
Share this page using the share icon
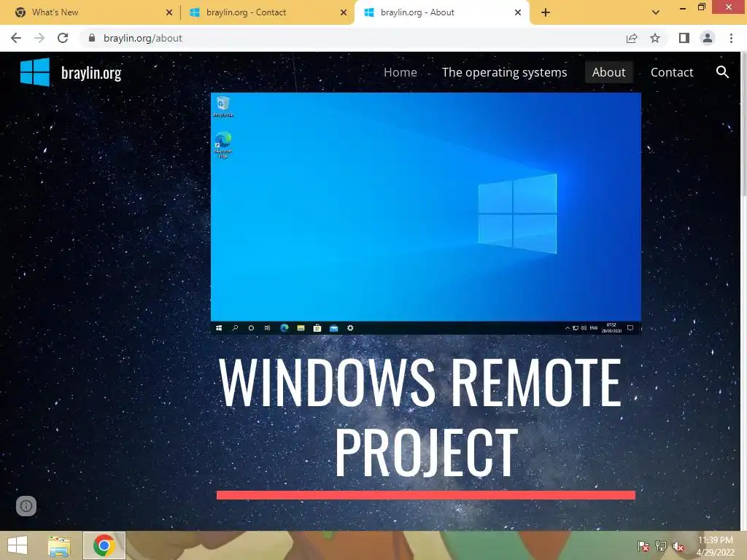[632, 38]
